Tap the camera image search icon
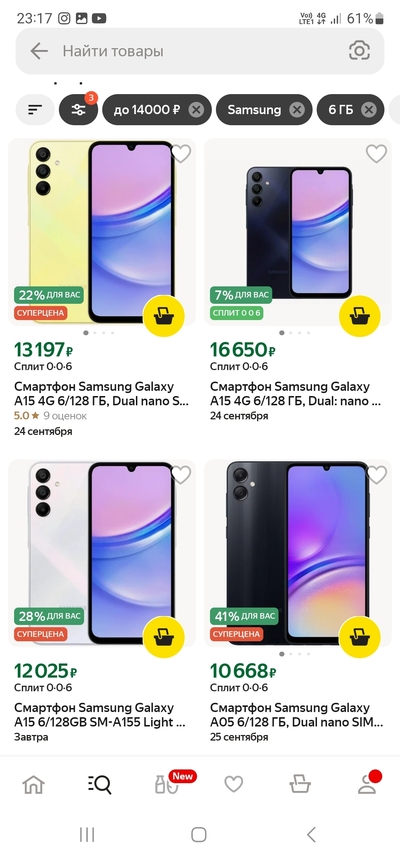The height and width of the screenshot is (858, 400). pyautogui.click(x=360, y=51)
